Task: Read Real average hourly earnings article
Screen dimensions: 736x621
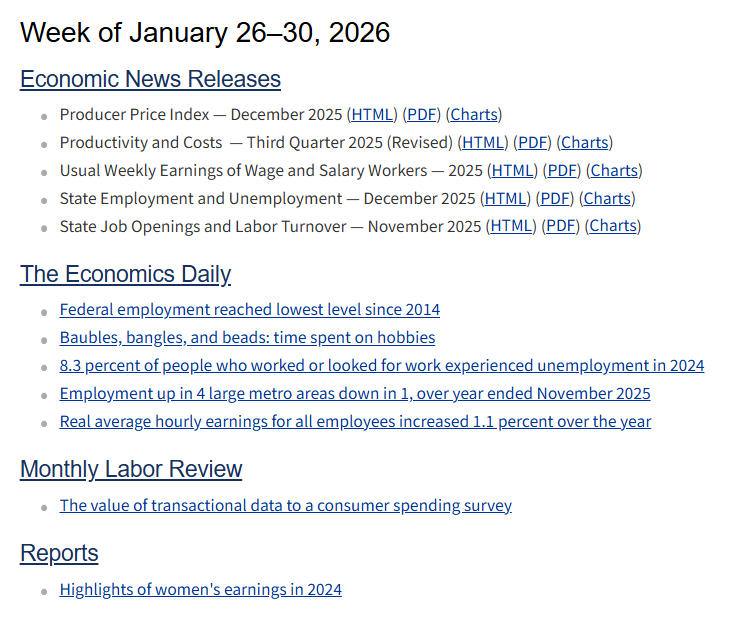Action: 355,422
